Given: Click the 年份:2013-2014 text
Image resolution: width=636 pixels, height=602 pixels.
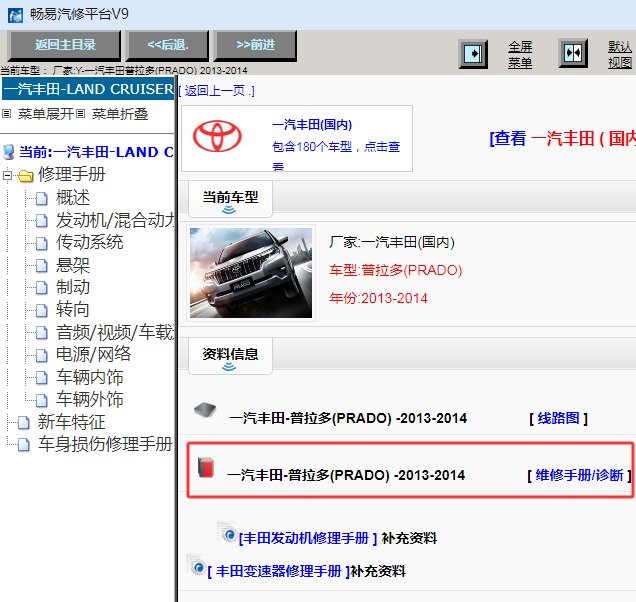Looking at the screenshot, I should click(378, 299).
